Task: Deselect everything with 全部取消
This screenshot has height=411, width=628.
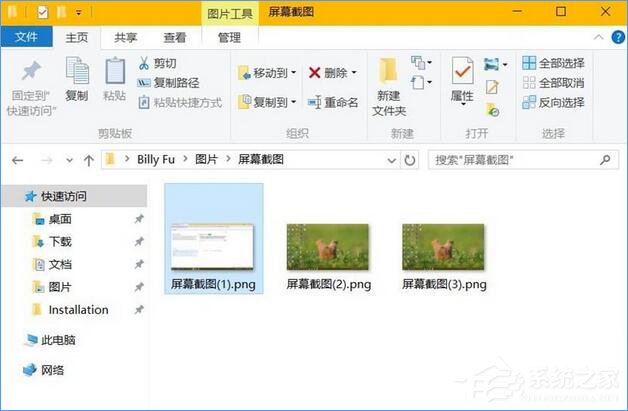Action: (553, 83)
